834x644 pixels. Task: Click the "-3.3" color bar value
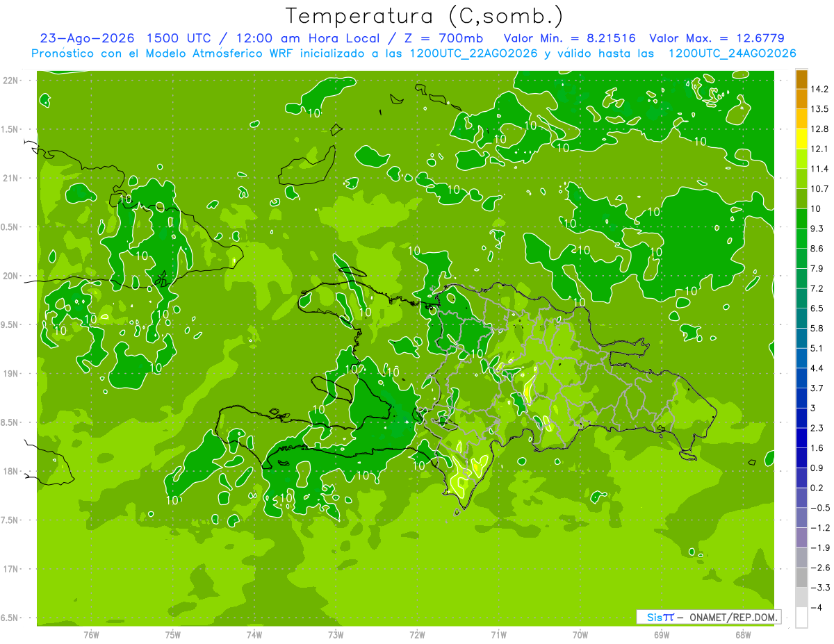click(x=820, y=588)
